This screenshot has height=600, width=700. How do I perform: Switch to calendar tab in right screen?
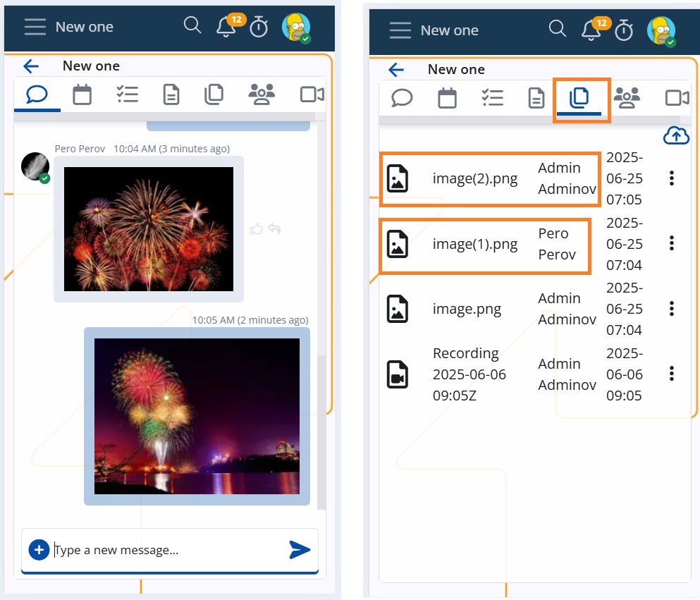click(x=448, y=98)
